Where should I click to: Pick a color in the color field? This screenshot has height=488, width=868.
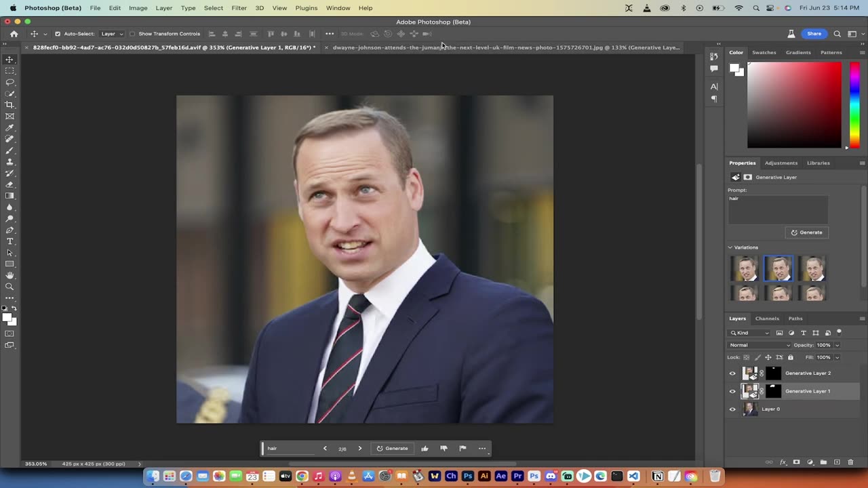pyautogui.click(x=794, y=105)
